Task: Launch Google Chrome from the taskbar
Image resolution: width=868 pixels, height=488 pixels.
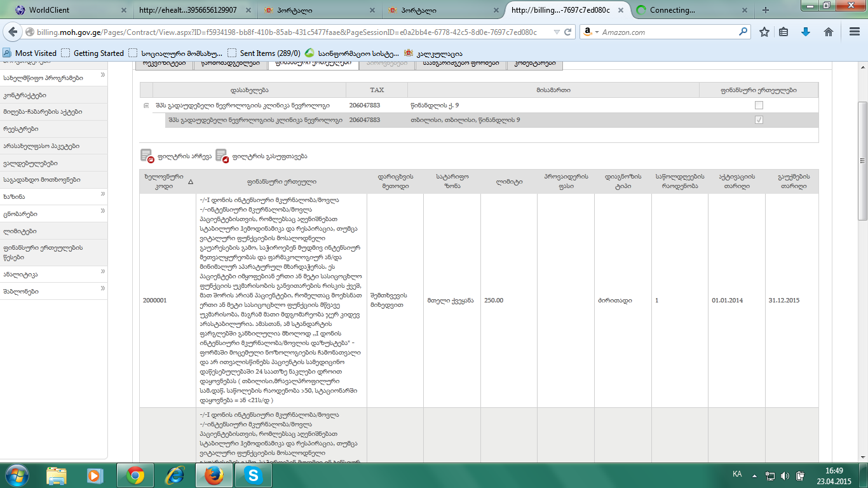Action: (135, 475)
